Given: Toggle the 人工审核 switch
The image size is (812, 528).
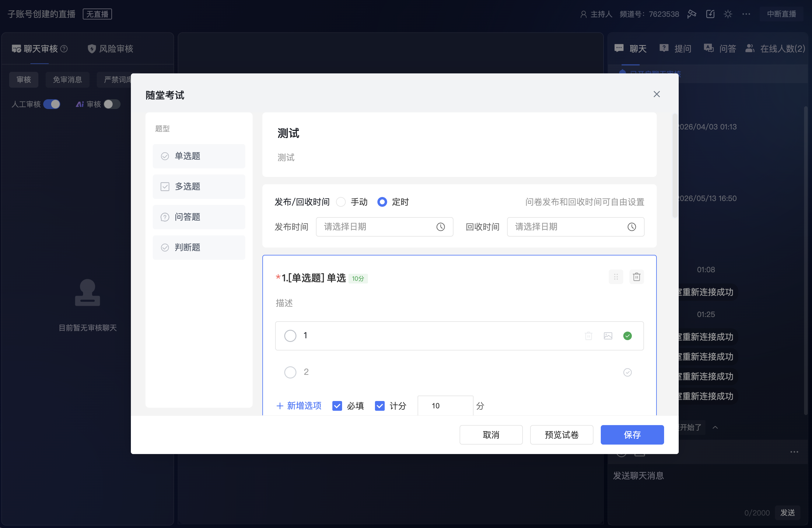Looking at the screenshot, I should (x=51, y=104).
